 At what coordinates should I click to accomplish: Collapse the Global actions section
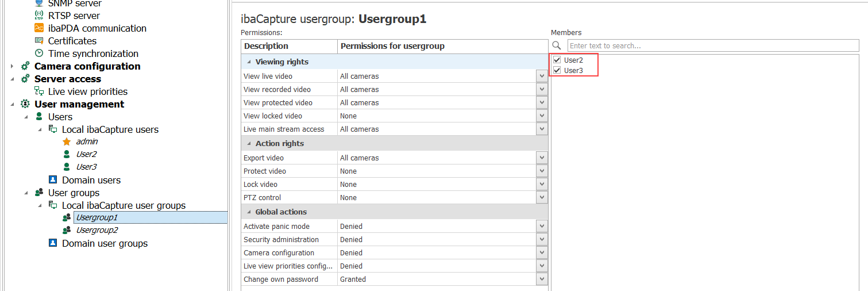point(249,212)
